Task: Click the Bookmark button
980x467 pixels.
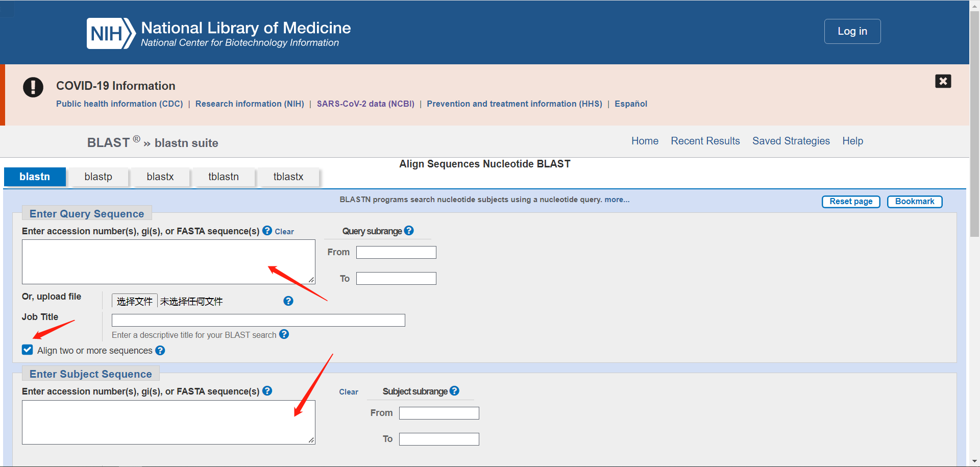Action: point(915,202)
